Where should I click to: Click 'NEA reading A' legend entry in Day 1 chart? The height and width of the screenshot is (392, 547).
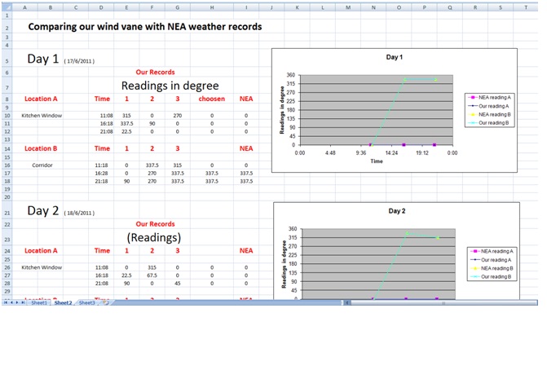489,97
